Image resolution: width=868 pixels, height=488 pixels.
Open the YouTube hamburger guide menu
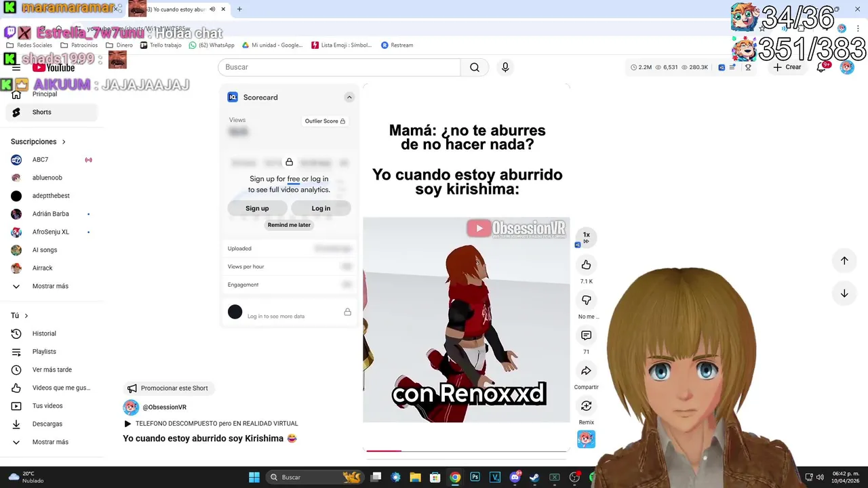16,67
